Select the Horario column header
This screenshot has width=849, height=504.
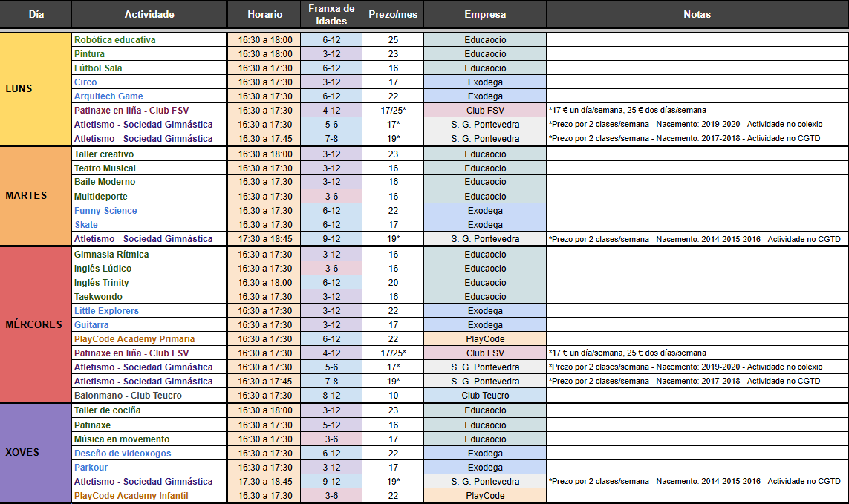[264, 15]
